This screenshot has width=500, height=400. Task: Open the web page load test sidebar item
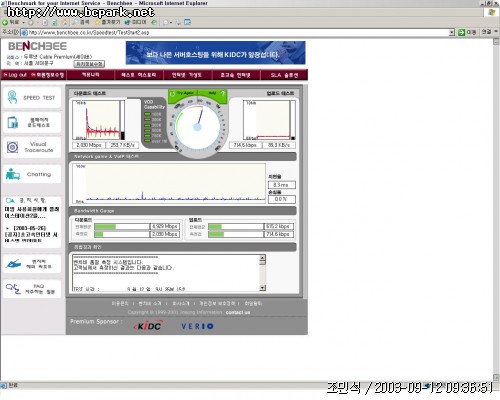click(x=32, y=122)
